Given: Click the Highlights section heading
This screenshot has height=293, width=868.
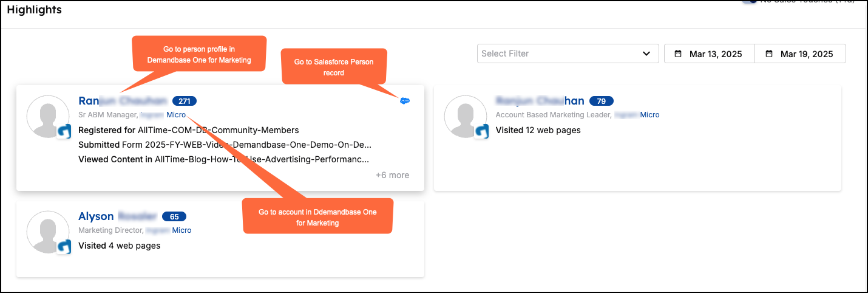Looking at the screenshot, I should 35,10.
